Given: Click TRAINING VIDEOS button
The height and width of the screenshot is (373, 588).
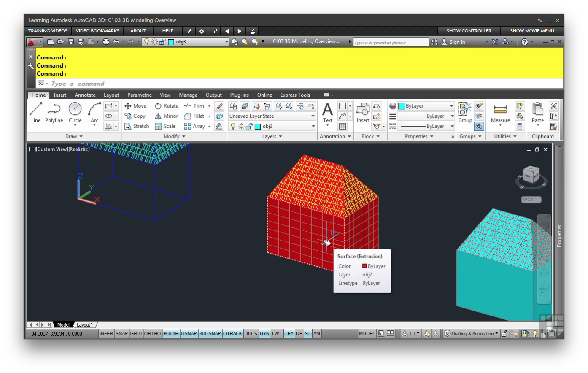Looking at the screenshot, I should [x=48, y=31].
